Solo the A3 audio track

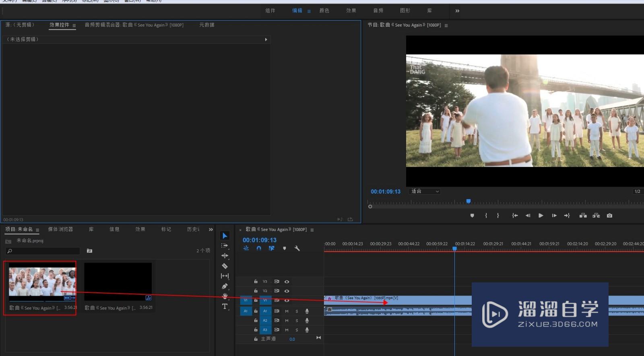tap(297, 330)
